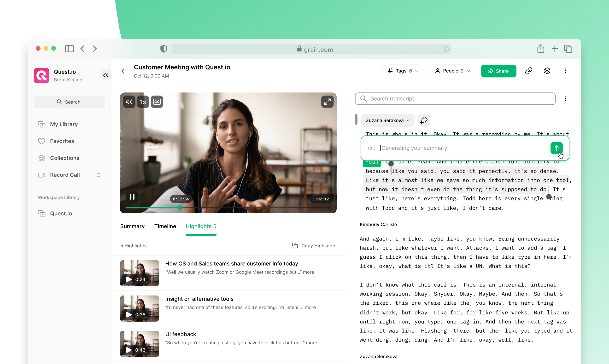The width and height of the screenshot is (609, 364).
Task: Click the sidebar Search box
Action: [x=69, y=102]
